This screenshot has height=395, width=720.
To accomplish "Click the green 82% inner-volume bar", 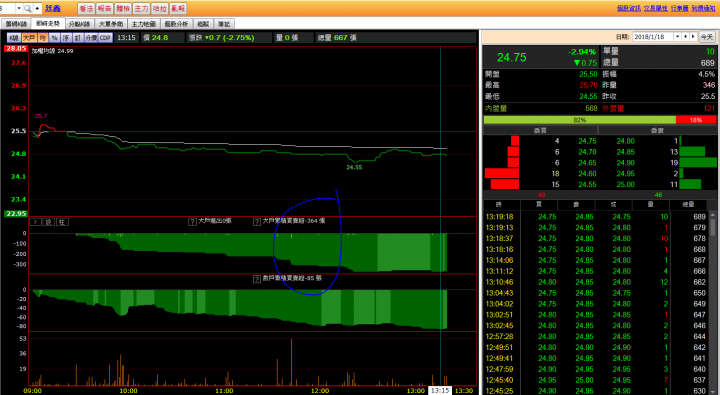I will point(579,120).
